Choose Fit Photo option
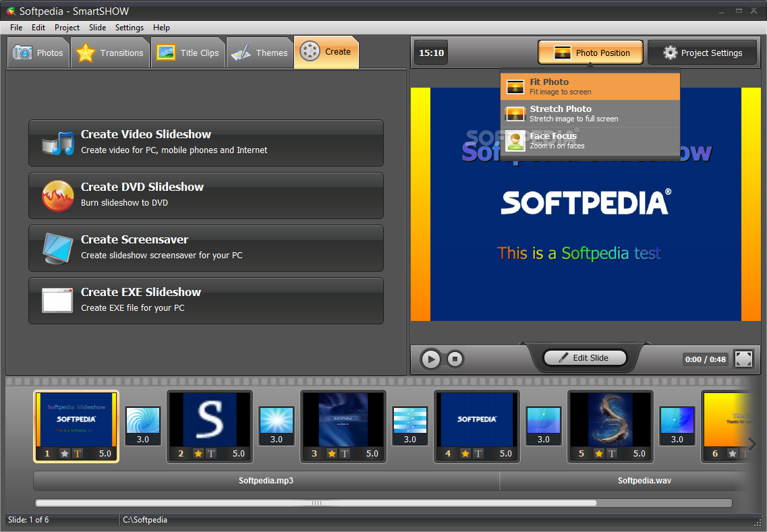 point(590,86)
